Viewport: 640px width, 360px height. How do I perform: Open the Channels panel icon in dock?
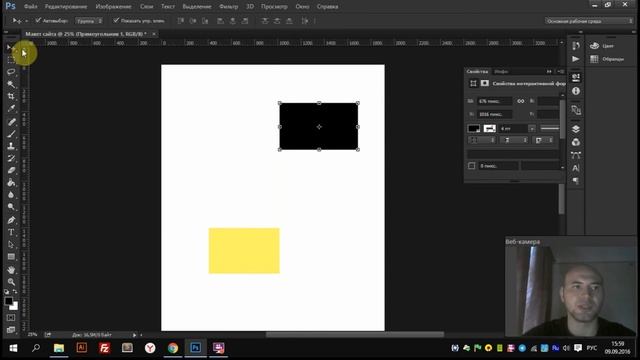pyautogui.click(x=576, y=142)
